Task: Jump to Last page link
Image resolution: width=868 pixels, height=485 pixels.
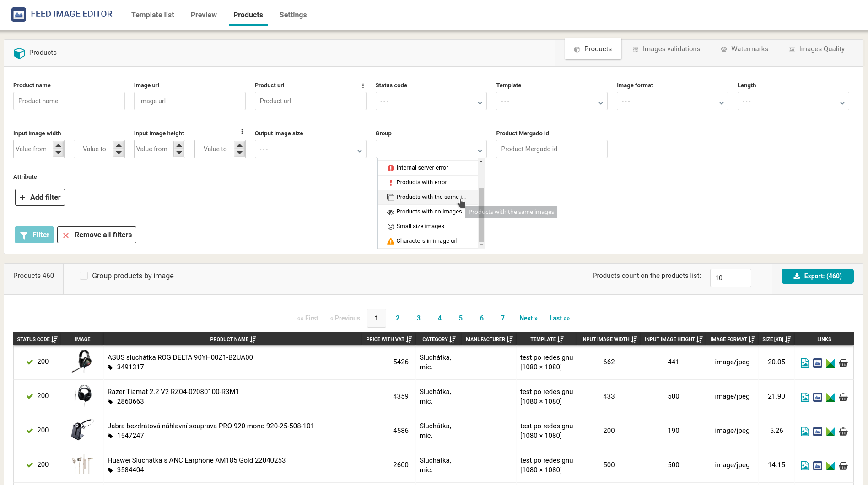Action: (x=560, y=318)
